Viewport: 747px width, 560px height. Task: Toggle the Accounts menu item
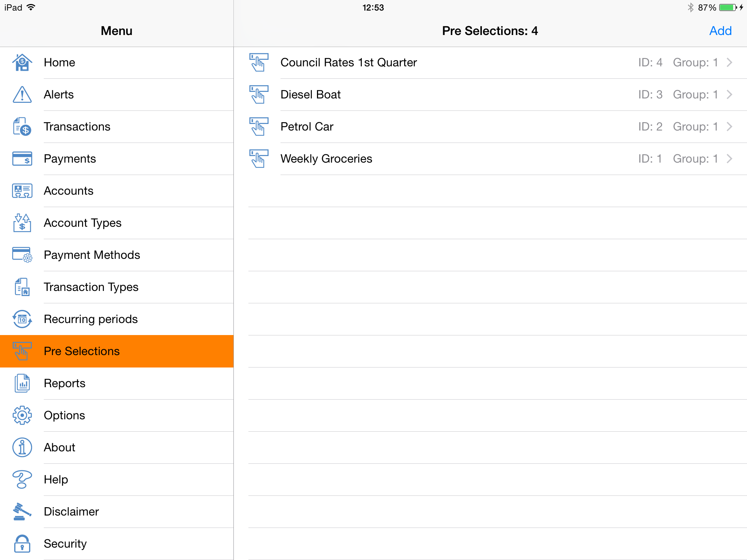pos(116,191)
